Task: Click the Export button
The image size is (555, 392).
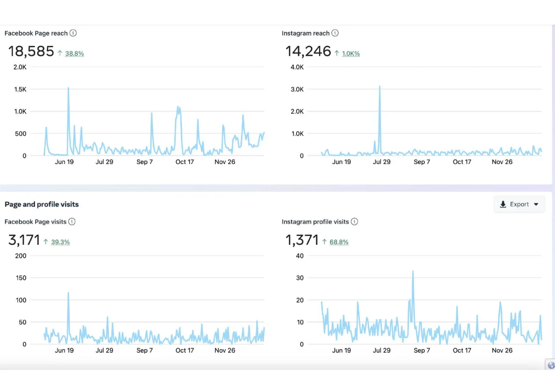Action: point(519,204)
